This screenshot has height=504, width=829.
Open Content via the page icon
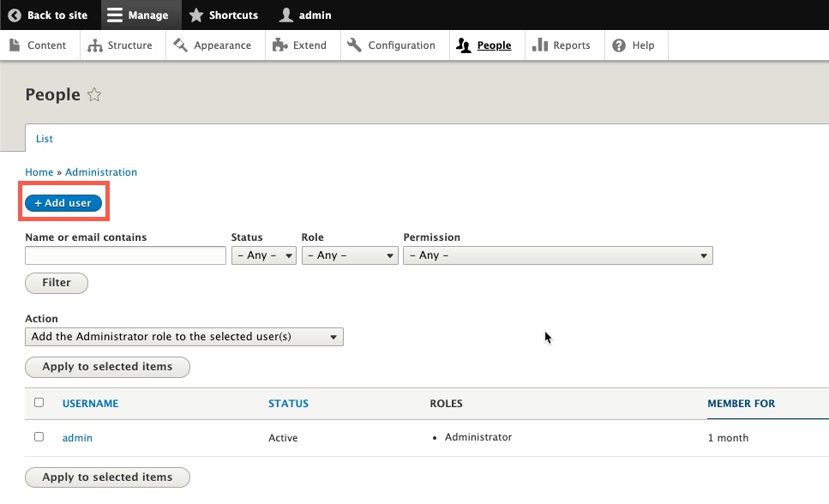[x=15, y=45]
